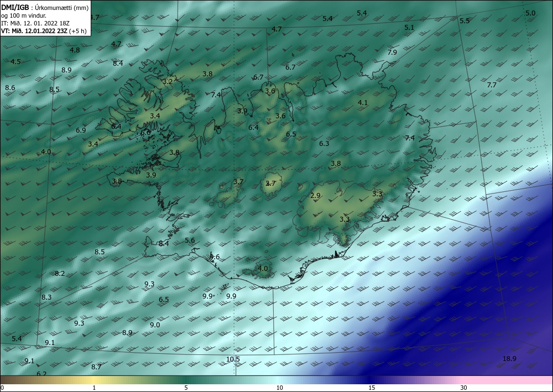The height and width of the screenshot is (392, 553).
Task: Select the 5.1 precipitation value
Action: point(409,27)
